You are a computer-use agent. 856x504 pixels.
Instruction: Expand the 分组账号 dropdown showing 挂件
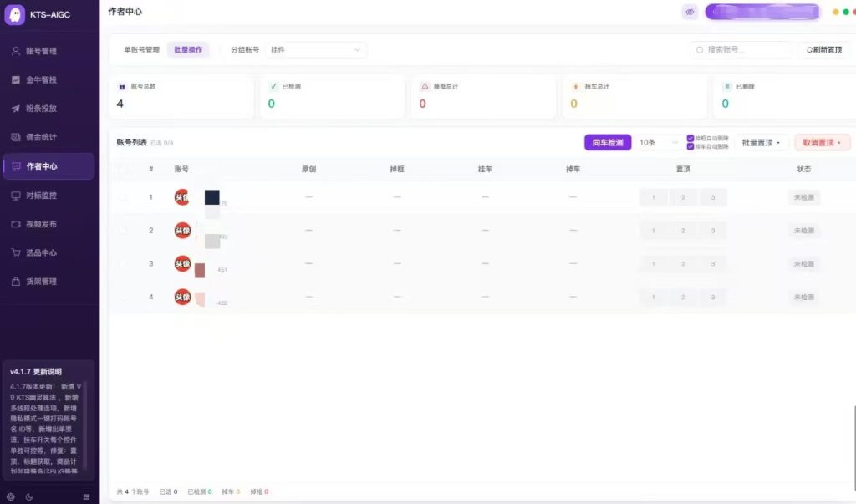coord(315,49)
